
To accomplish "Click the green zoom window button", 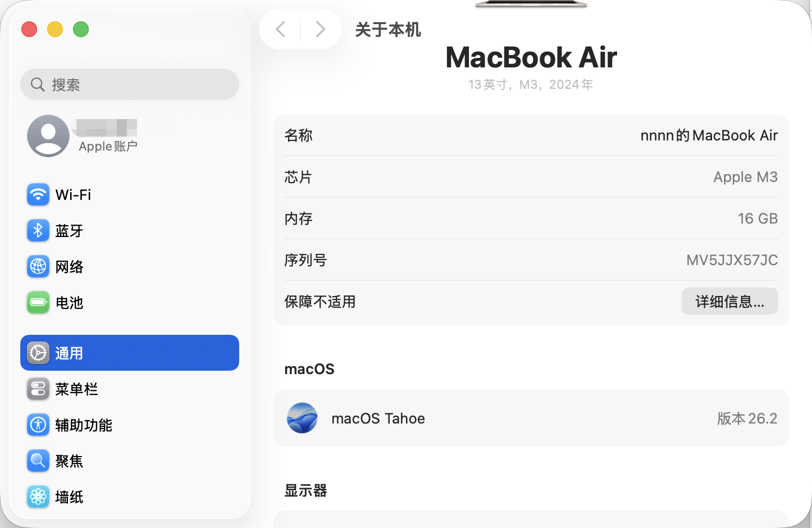I will [x=81, y=29].
